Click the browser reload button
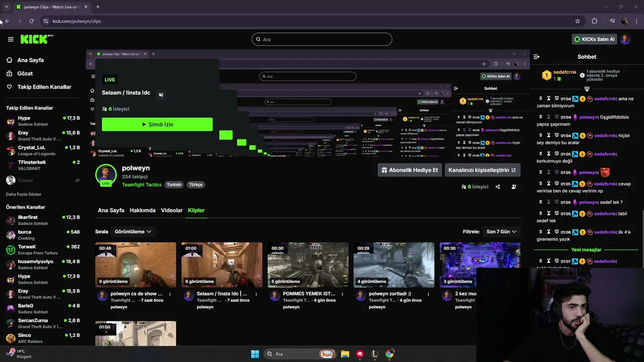 (31, 21)
